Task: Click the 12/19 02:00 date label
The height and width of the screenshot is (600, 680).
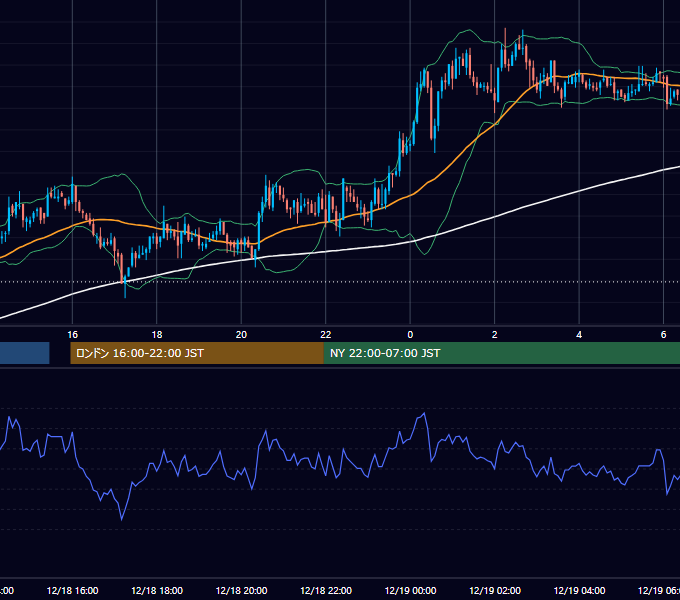Action: click(495, 590)
